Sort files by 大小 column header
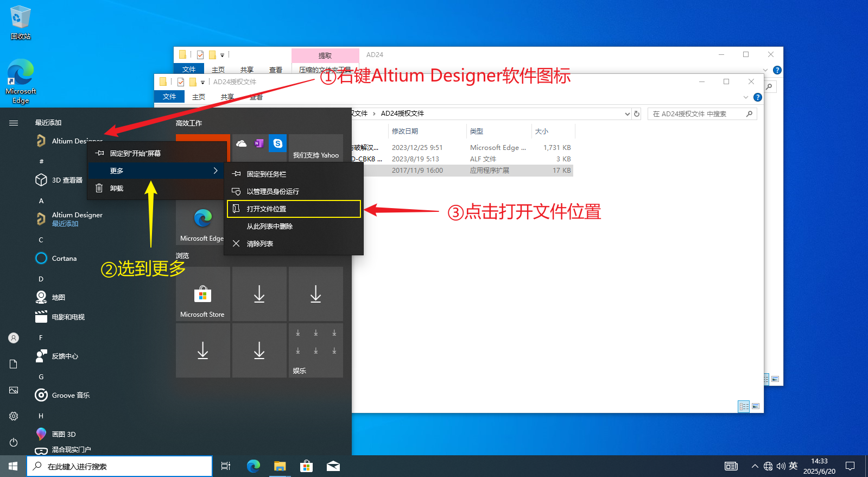The height and width of the screenshot is (477, 868). [x=553, y=131]
